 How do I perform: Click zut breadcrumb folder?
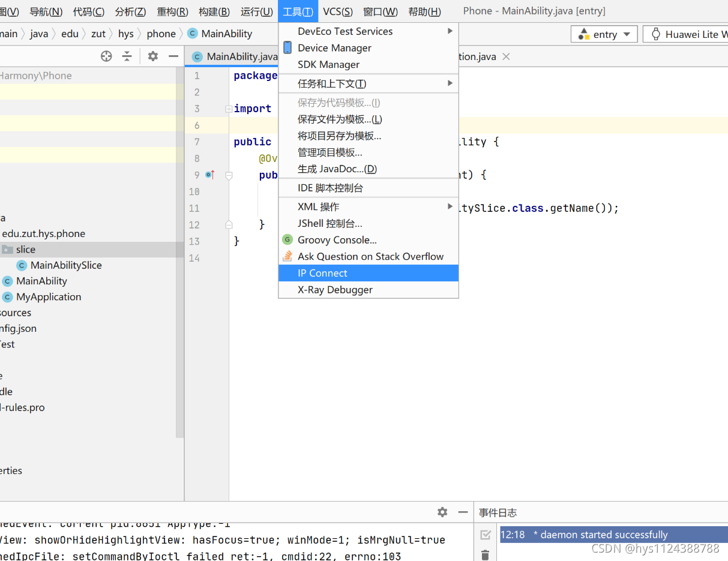[98, 34]
